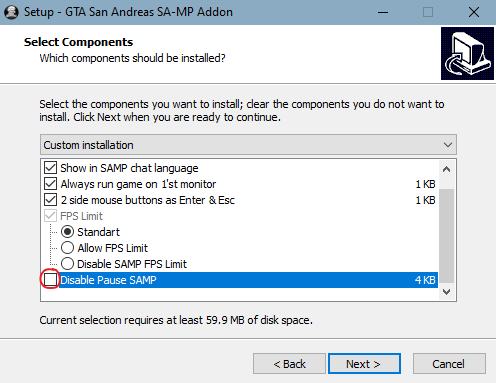Click the component list scrollbar thumb

446,236
